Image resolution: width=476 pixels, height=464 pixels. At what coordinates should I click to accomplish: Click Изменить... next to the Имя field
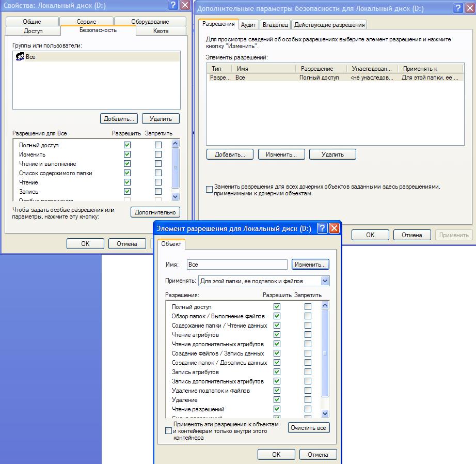(310, 265)
